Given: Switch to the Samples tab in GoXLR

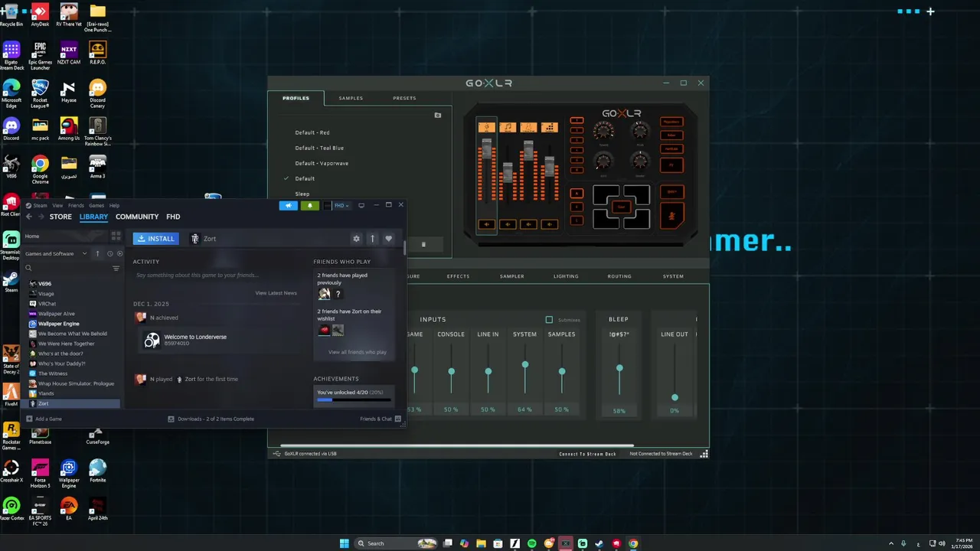Looking at the screenshot, I should (x=351, y=98).
